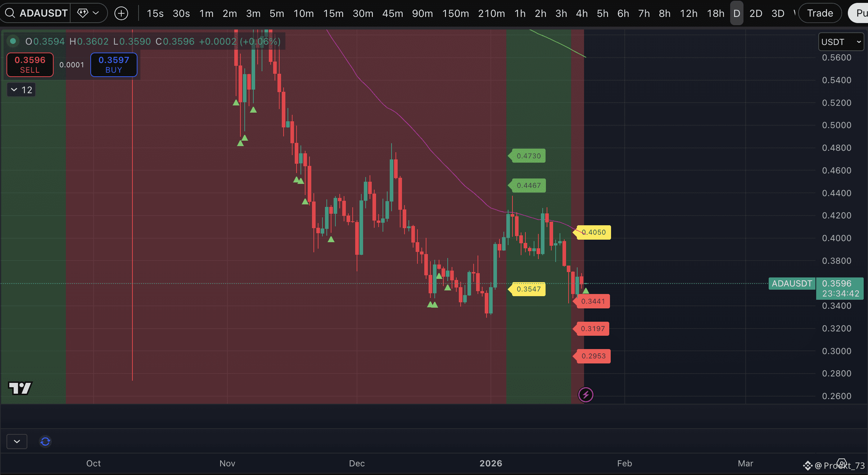Select the 1h timeframe
Screen dimensions: 868x475
click(x=520, y=13)
